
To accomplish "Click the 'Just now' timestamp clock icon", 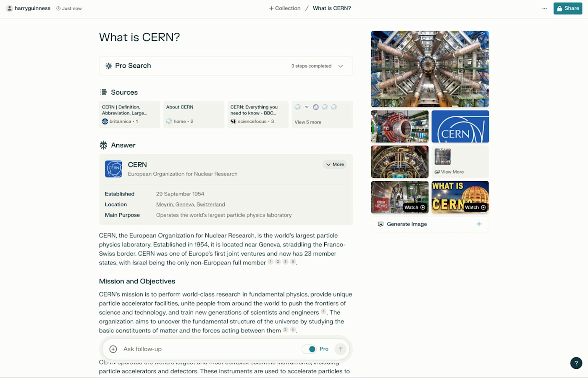I will click(58, 8).
